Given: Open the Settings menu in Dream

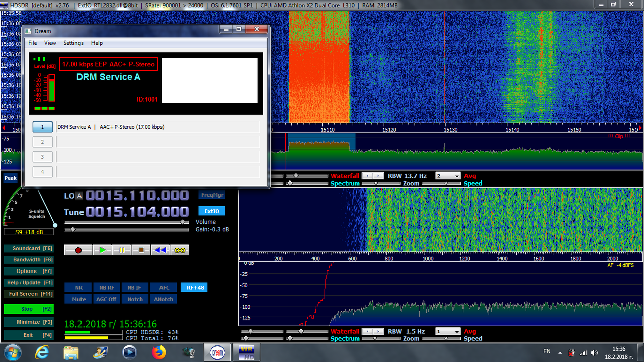Looking at the screenshot, I should (x=73, y=43).
